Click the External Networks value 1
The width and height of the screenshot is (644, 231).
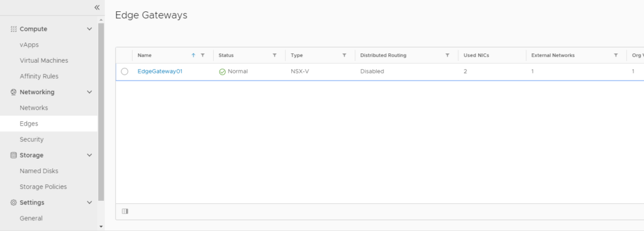pos(533,72)
